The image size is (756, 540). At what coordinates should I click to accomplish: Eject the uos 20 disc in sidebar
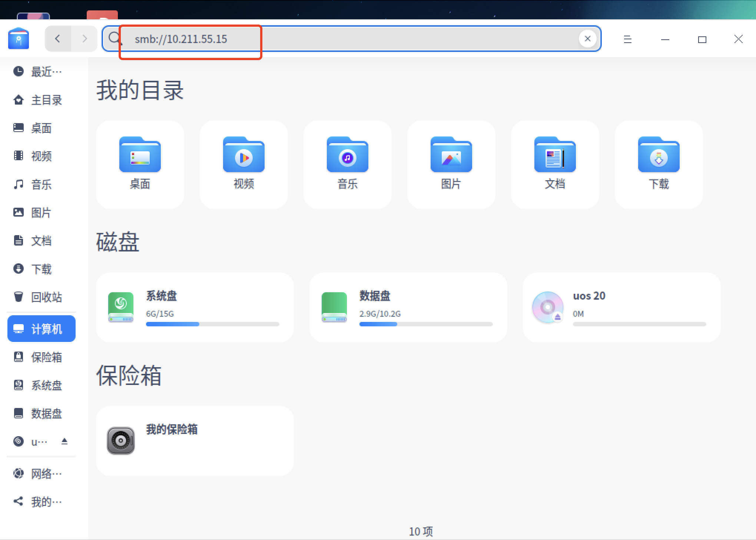pyautogui.click(x=64, y=441)
